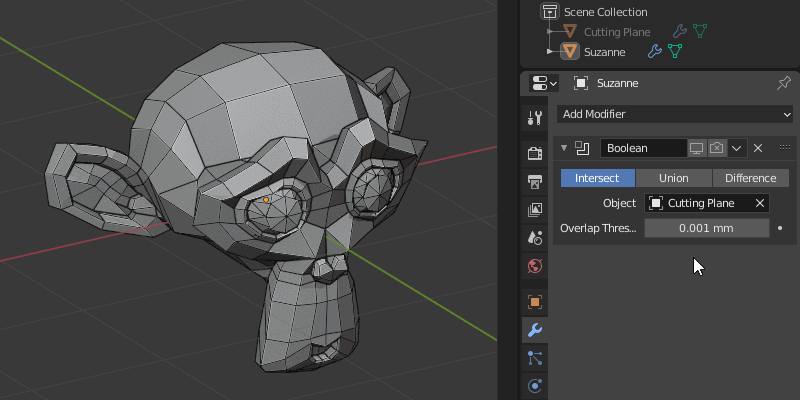Expand the Suzanne outliner row
The image size is (800, 400).
coord(550,52)
